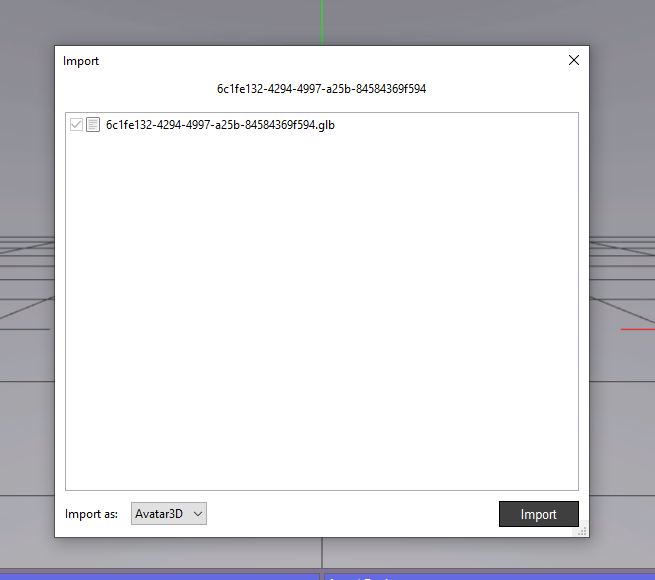Click the dark Import button

(538, 514)
